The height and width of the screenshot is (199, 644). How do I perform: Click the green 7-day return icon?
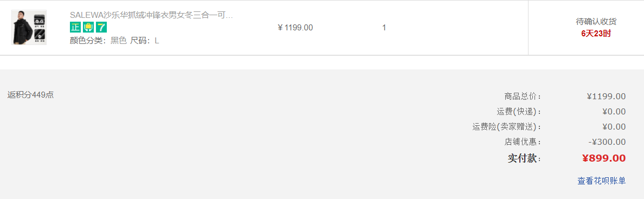click(101, 28)
